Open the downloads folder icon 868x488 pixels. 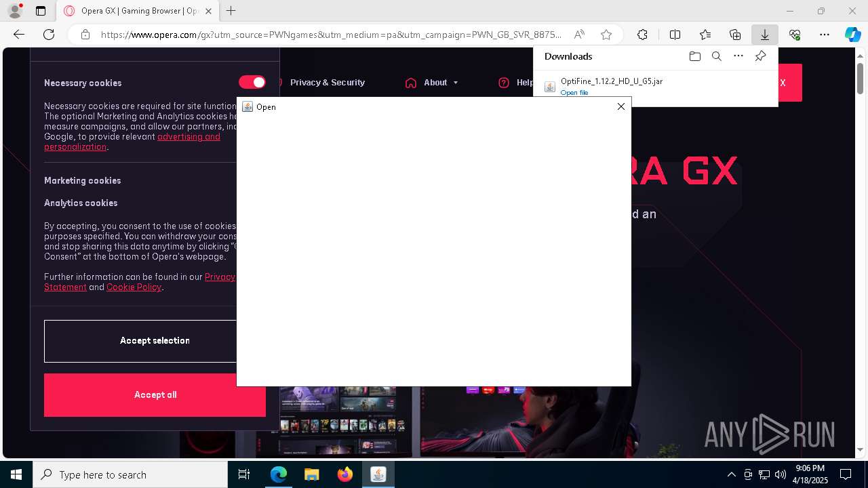694,56
